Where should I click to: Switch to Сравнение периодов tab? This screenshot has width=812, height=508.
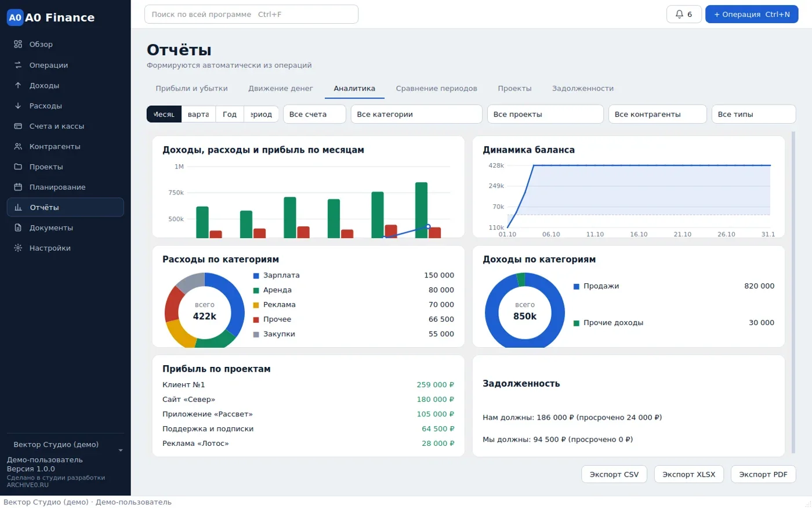[437, 88]
